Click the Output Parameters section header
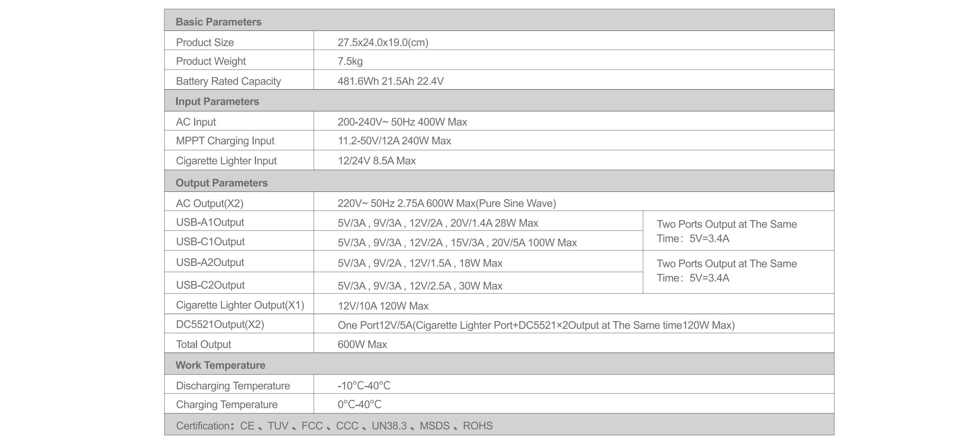980x442 pixels. point(221,183)
